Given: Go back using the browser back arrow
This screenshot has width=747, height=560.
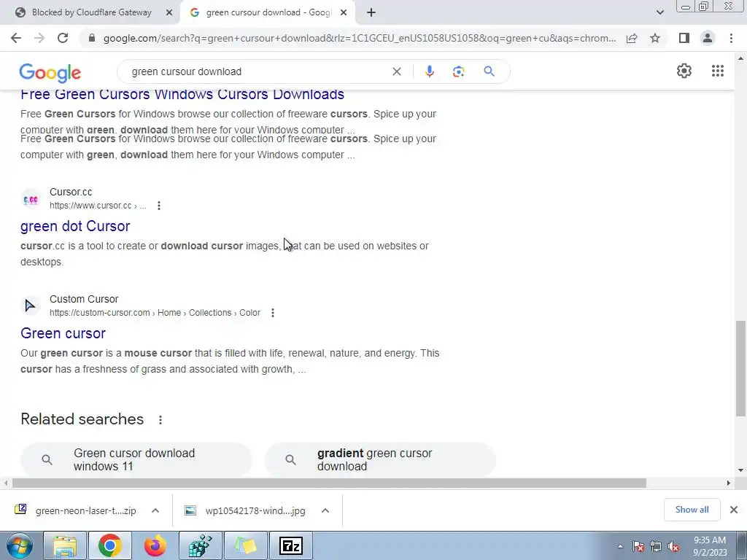Looking at the screenshot, I should click(16, 38).
